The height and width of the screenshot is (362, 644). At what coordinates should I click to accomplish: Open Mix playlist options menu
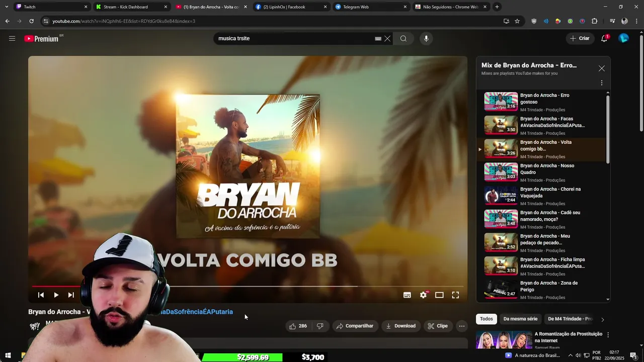(x=601, y=83)
